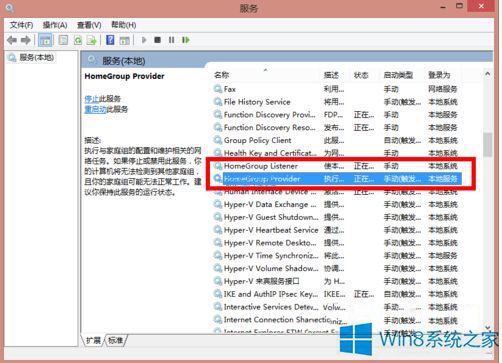Start the service with the play icon
Screen dimensions: 502x363
coord(144,40)
